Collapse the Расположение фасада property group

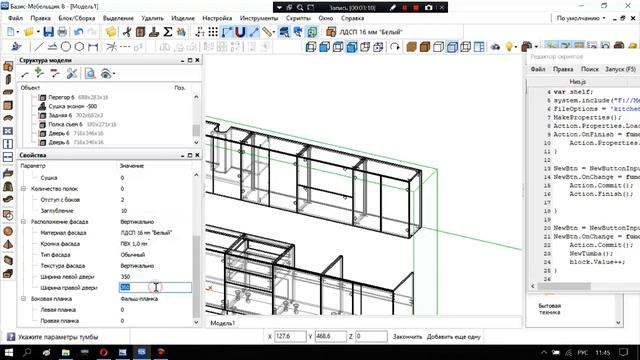(24, 222)
